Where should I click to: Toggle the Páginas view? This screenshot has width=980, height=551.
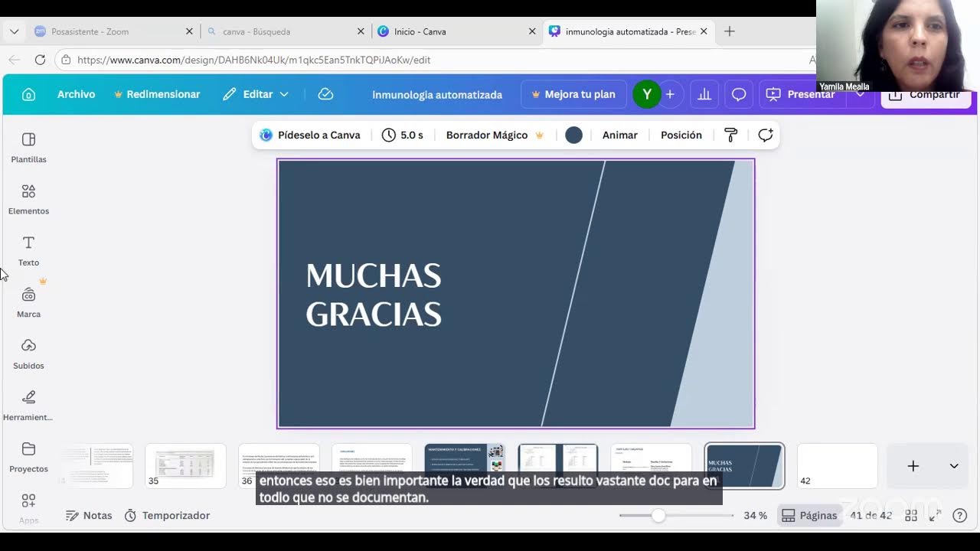809,516
